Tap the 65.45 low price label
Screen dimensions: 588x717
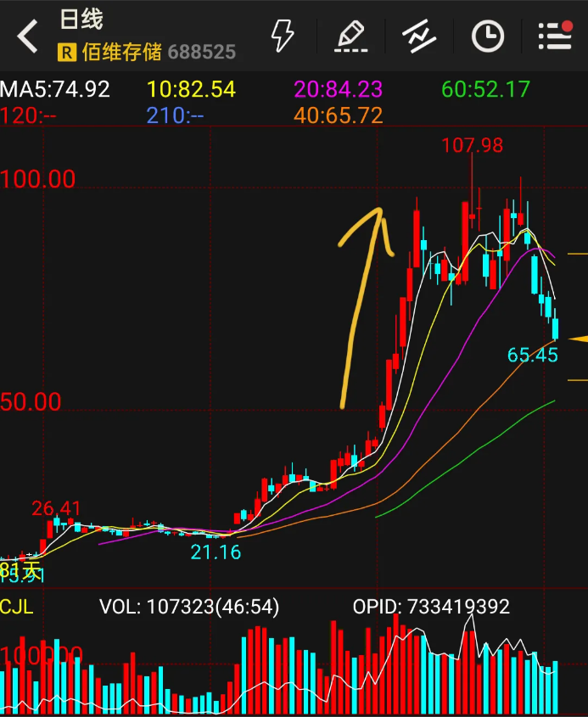coord(533,355)
